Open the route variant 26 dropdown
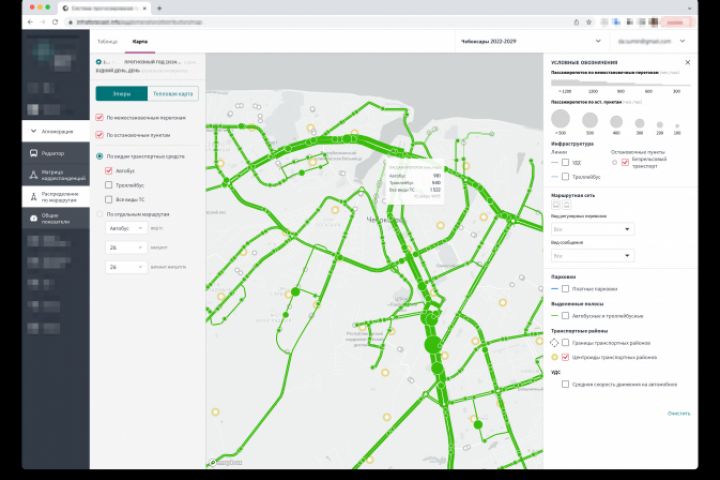This screenshot has height=480, width=720. point(126,267)
